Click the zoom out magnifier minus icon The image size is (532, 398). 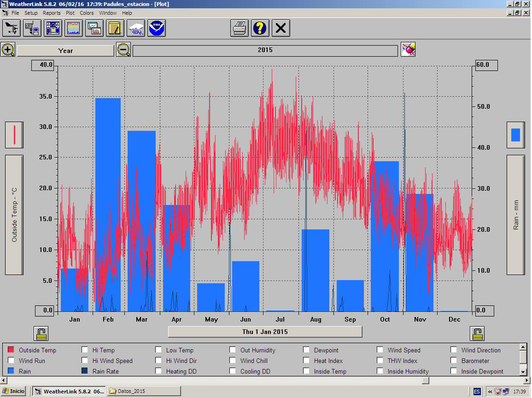[x=123, y=50]
